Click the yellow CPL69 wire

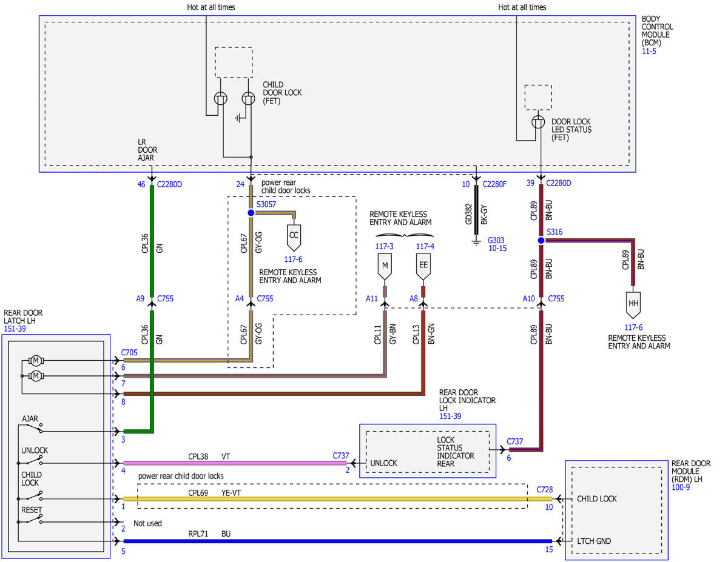click(x=337, y=499)
